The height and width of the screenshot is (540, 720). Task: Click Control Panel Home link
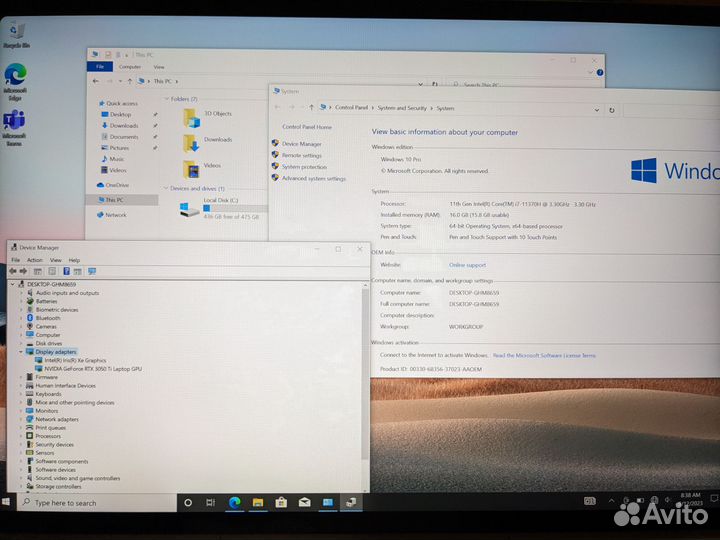coord(307,127)
